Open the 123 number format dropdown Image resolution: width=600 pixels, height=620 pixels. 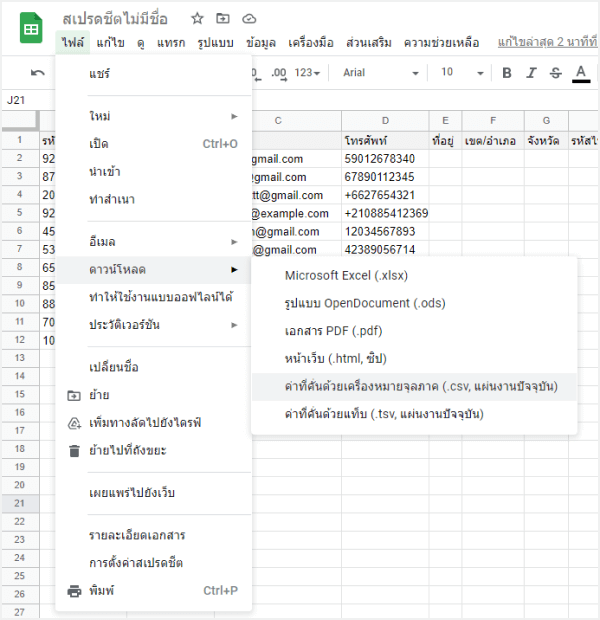310,73
